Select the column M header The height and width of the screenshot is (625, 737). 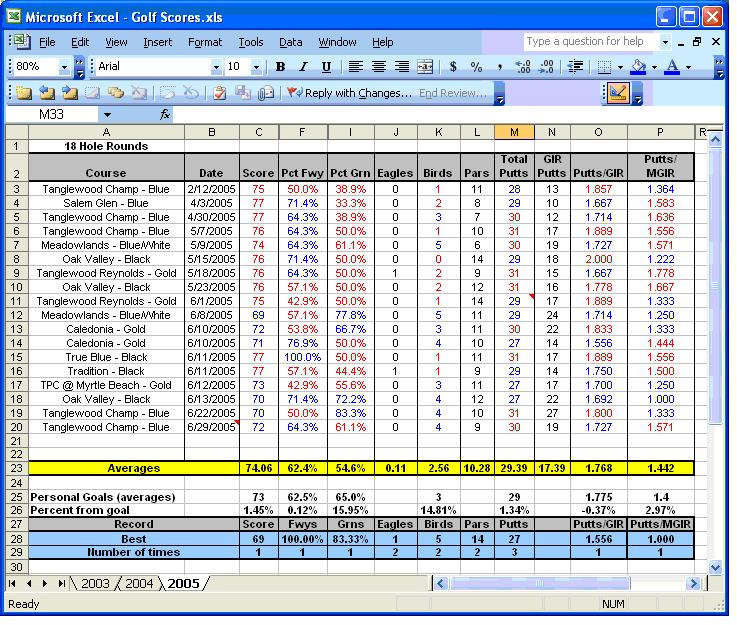(514, 132)
